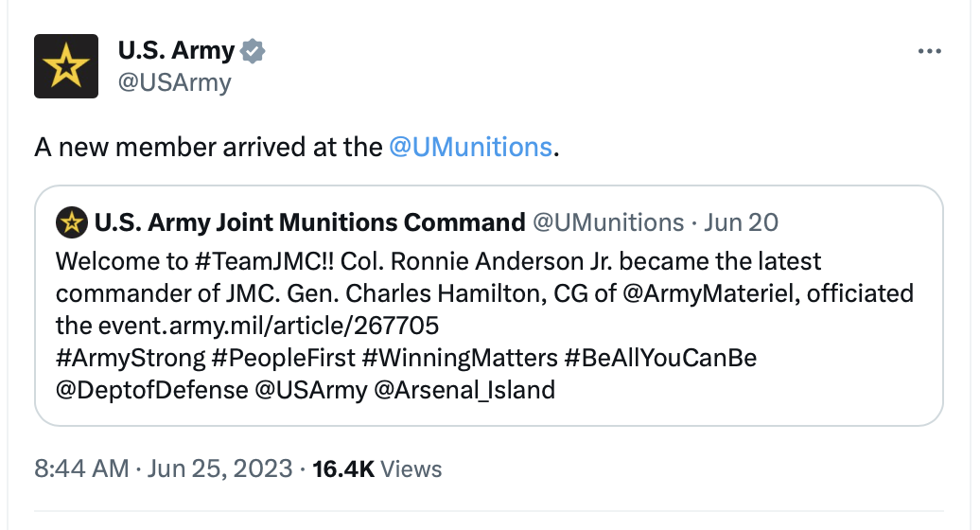Click the 8:44 AM · Jun 25, 2023 timestamp
The height and width of the screenshot is (530, 980).
point(163,468)
